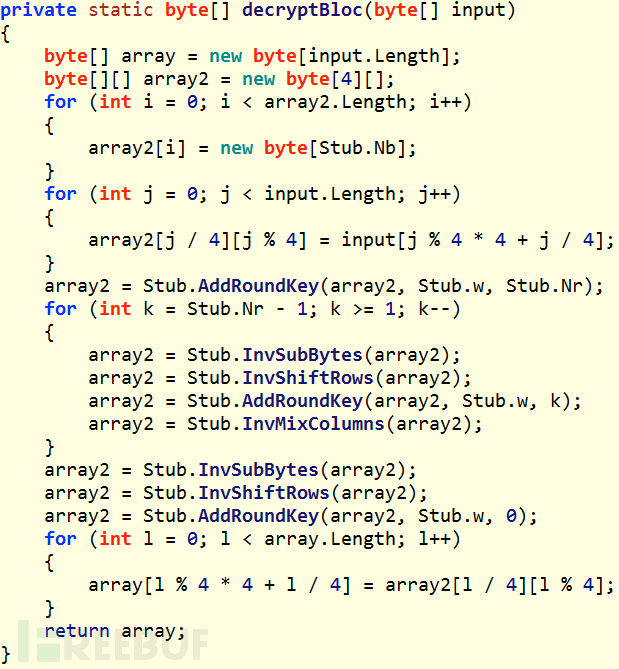
Task: Click 'array[l % 4 * 4 + l / 4]' target
Action: [219, 585]
